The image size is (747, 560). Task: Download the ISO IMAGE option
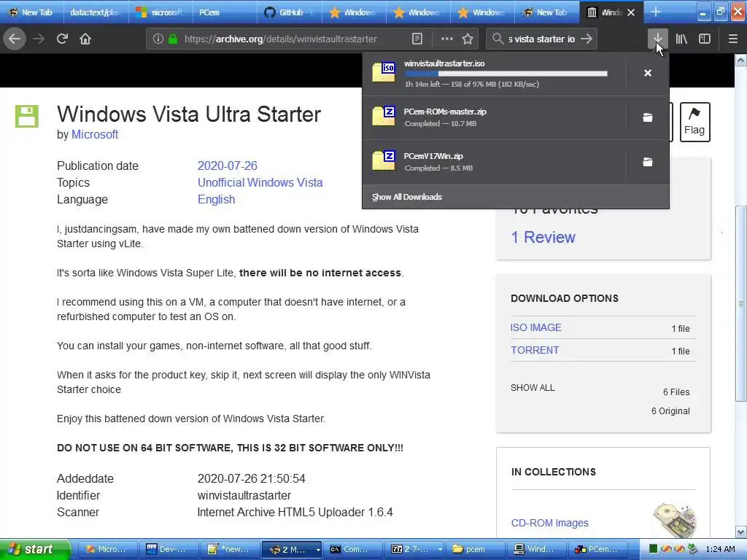[x=536, y=327]
